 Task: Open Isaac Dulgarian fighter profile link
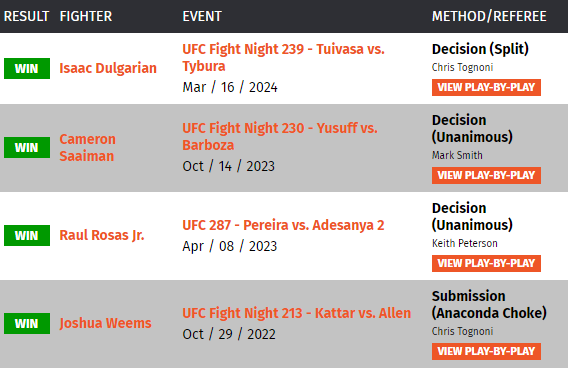click(x=108, y=68)
